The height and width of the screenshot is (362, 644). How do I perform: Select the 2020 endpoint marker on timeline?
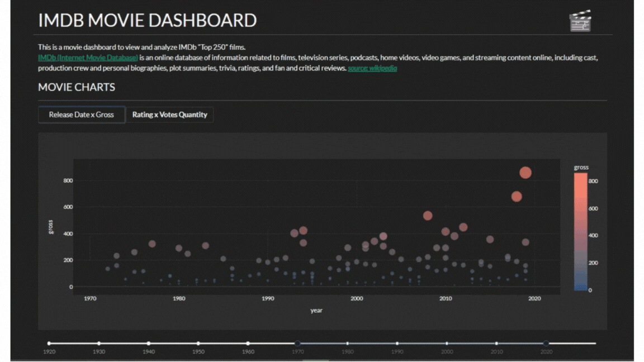(546, 343)
